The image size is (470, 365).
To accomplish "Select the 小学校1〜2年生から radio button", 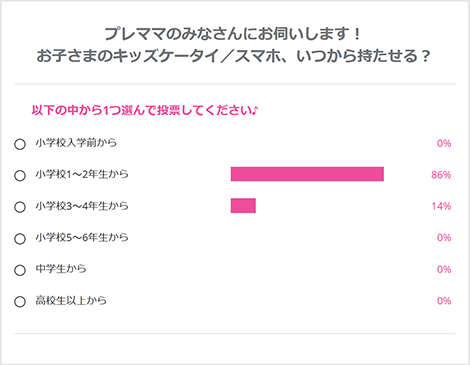I will [x=20, y=176].
